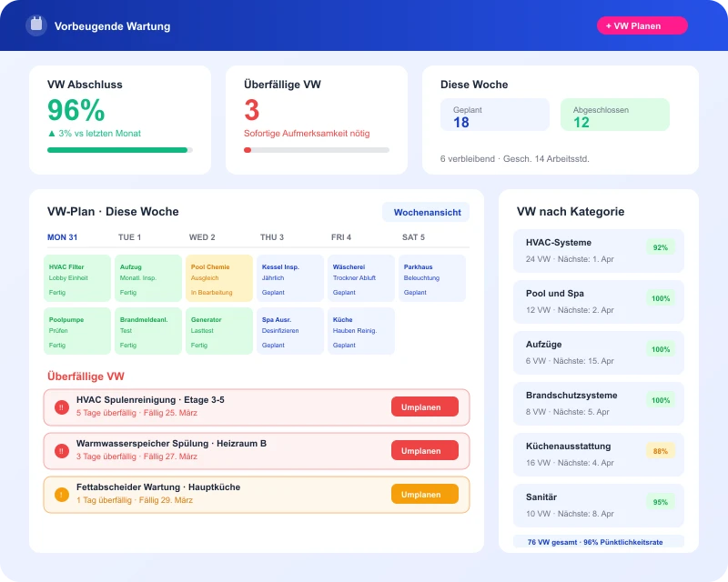Click the text 1 Tag überfällig · Fällig 29. März
Image resolution: width=728 pixels, height=582 pixels.
pyautogui.click(x=134, y=500)
